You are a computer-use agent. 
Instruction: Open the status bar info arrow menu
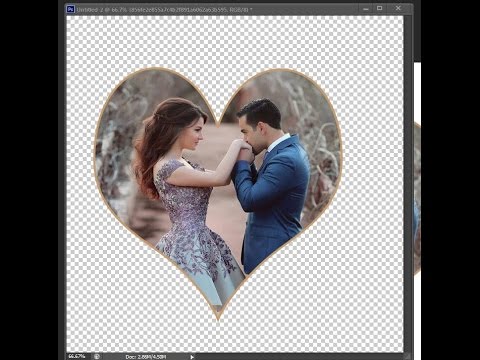click(192, 357)
